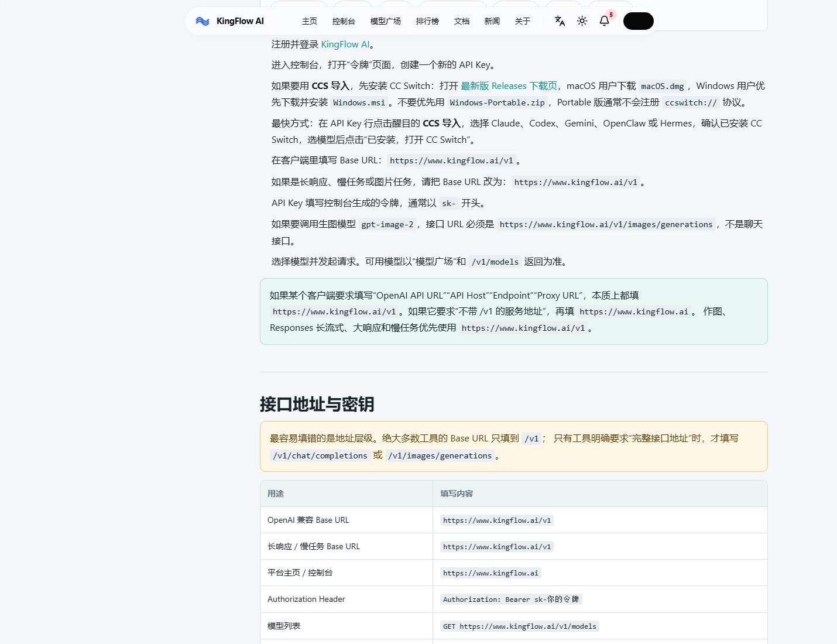Click the https://www.kingflow.ai/v1/images/generations URL code
The image size is (837, 644).
[x=606, y=224]
